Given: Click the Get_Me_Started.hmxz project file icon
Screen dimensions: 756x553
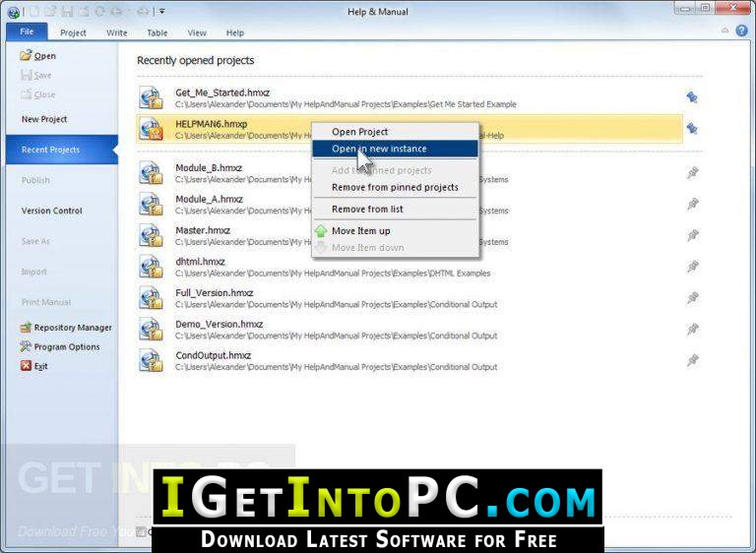Looking at the screenshot, I should click(x=151, y=97).
